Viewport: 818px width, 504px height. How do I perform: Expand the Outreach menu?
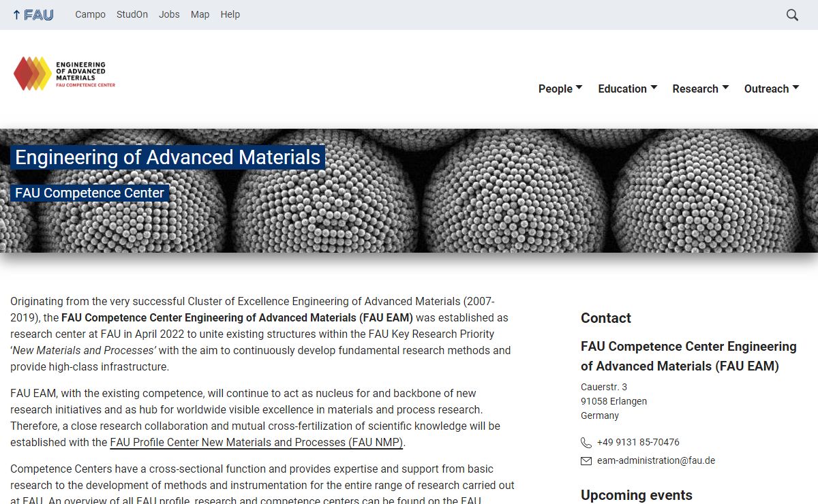(x=772, y=89)
